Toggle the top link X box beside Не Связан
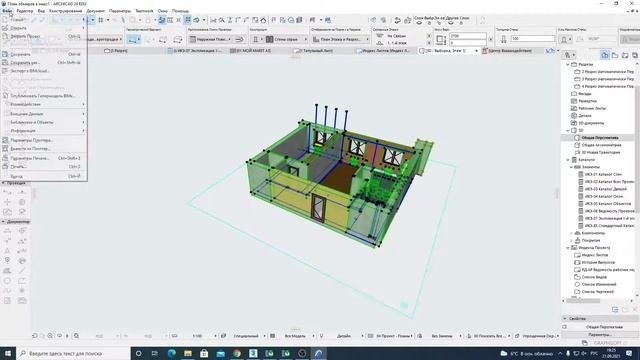The image size is (640, 360). click(429, 36)
